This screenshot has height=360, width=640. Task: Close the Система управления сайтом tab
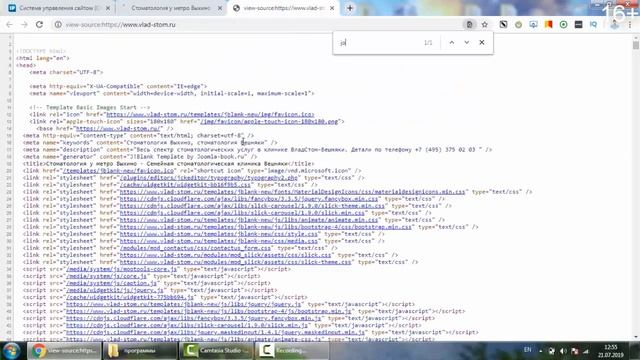108,8
